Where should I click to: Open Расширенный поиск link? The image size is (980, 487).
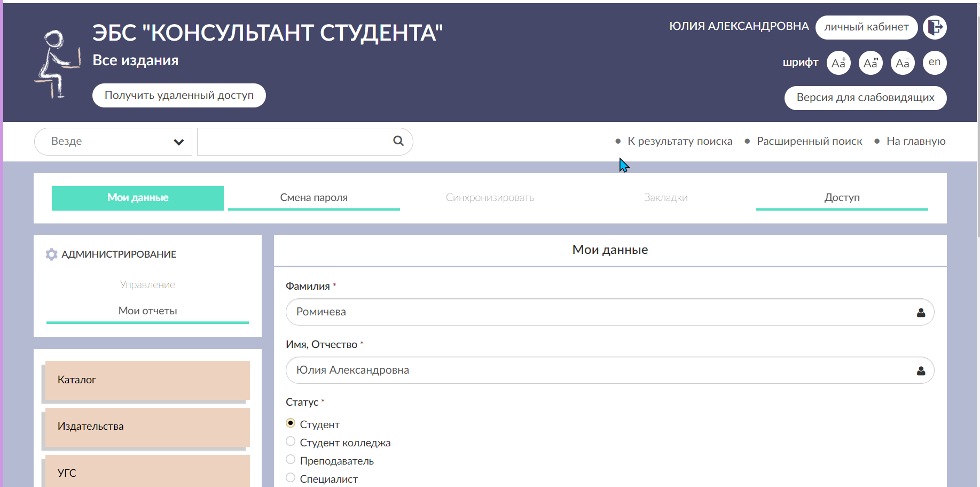[809, 141]
